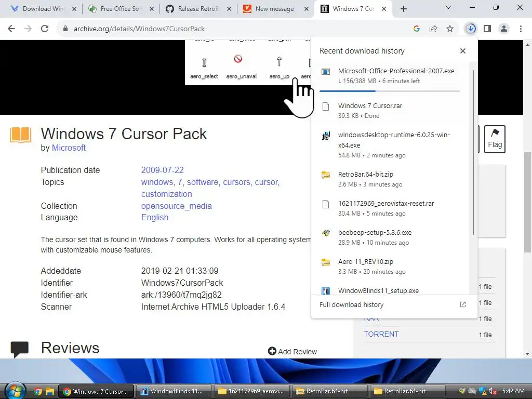Click beebeep-setup-5.8.6.exe icon
Viewport: 532px width, 399px height.
click(326, 233)
